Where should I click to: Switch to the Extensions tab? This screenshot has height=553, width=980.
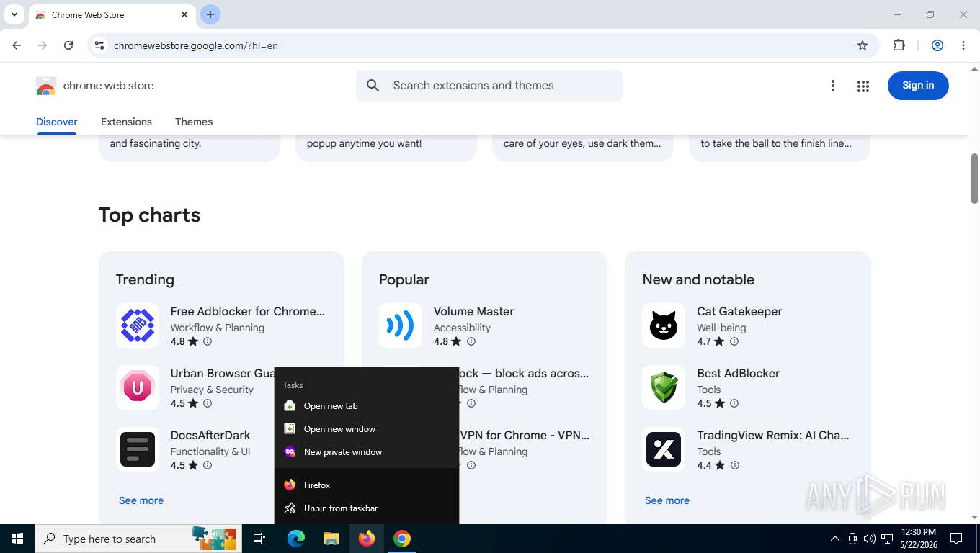pos(126,122)
